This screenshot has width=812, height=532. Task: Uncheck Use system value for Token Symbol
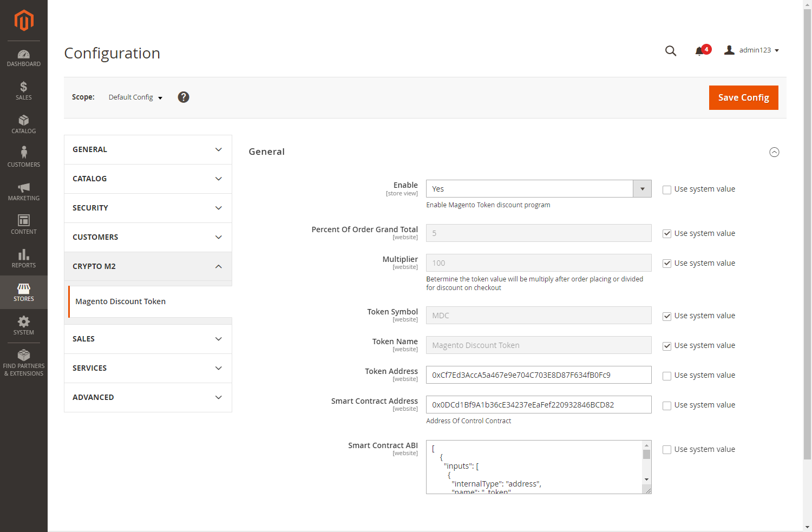point(667,316)
